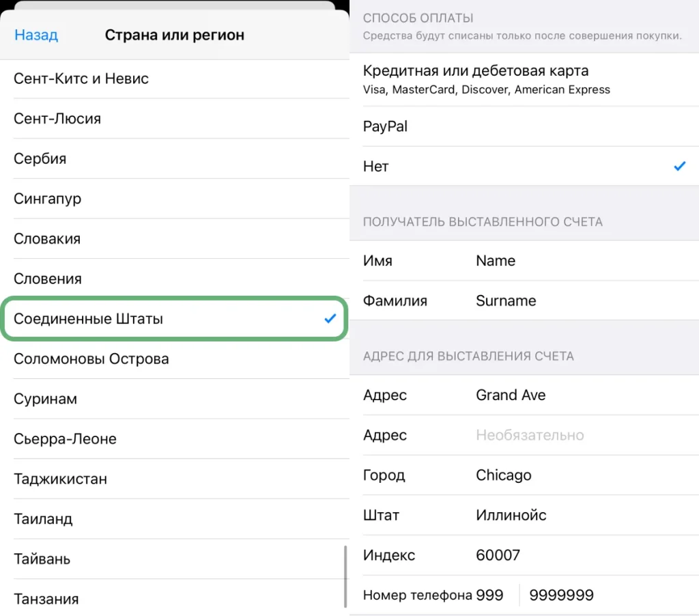
Task: Click the phone number field 9999999
Action: [562, 596]
